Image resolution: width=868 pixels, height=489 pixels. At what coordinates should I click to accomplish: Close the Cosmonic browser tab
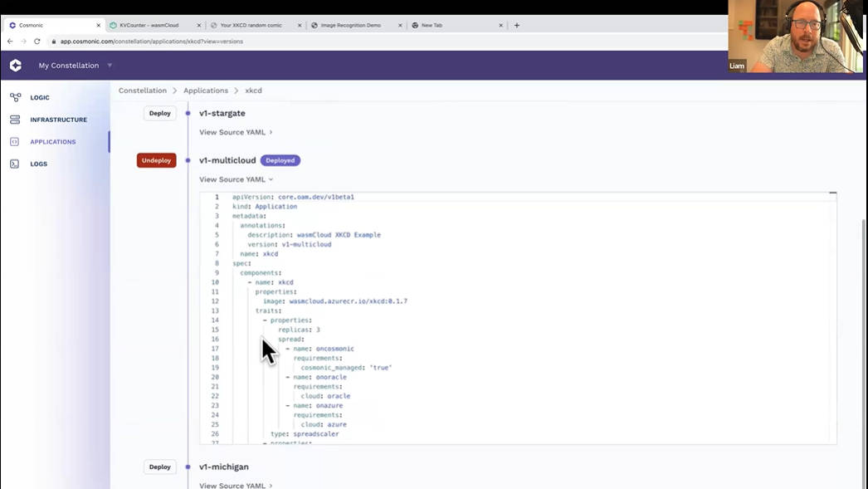pos(99,26)
